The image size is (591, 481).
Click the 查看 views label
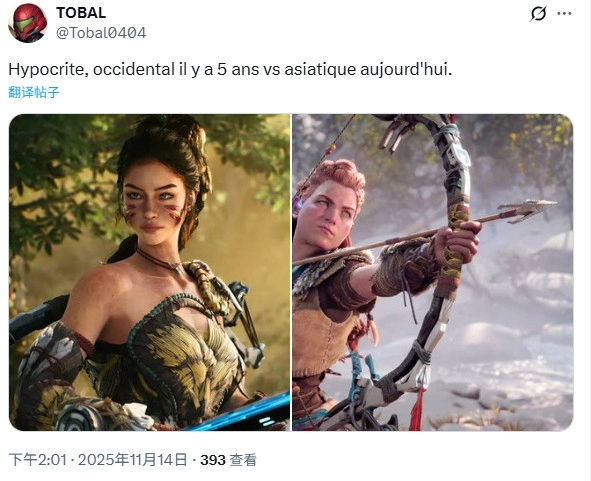243,460
